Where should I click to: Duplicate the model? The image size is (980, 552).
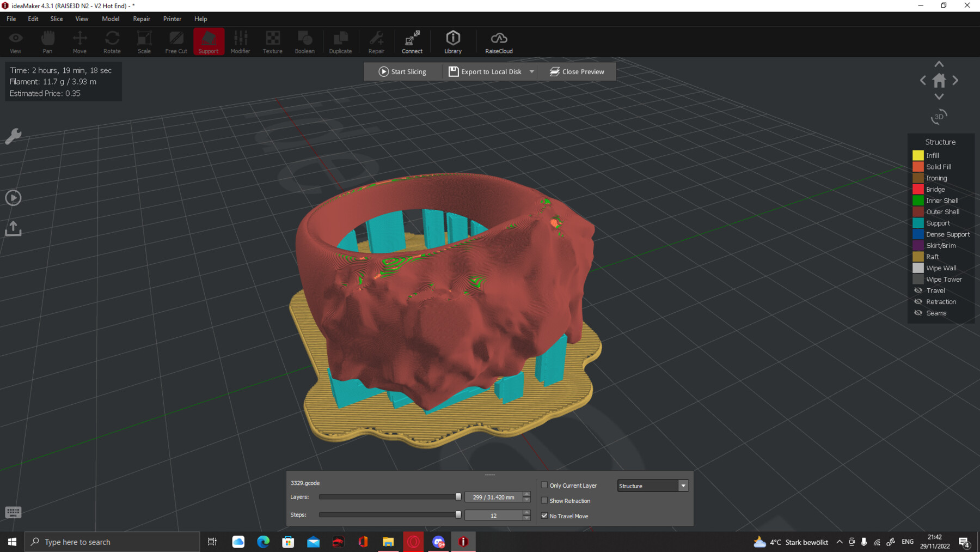point(340,41)
